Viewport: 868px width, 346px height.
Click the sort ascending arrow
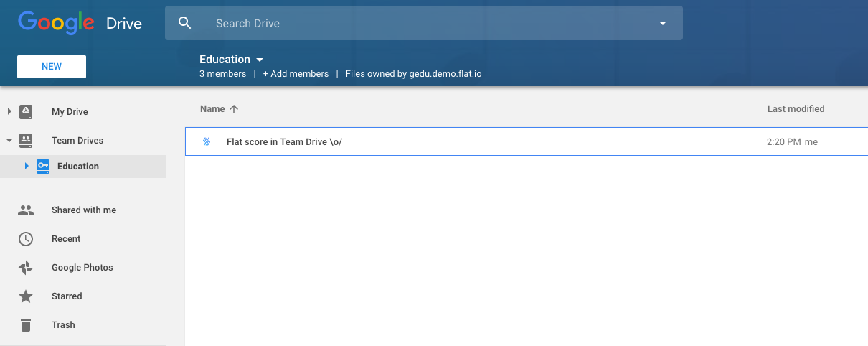pyautogui.click(x=234, y=109)
